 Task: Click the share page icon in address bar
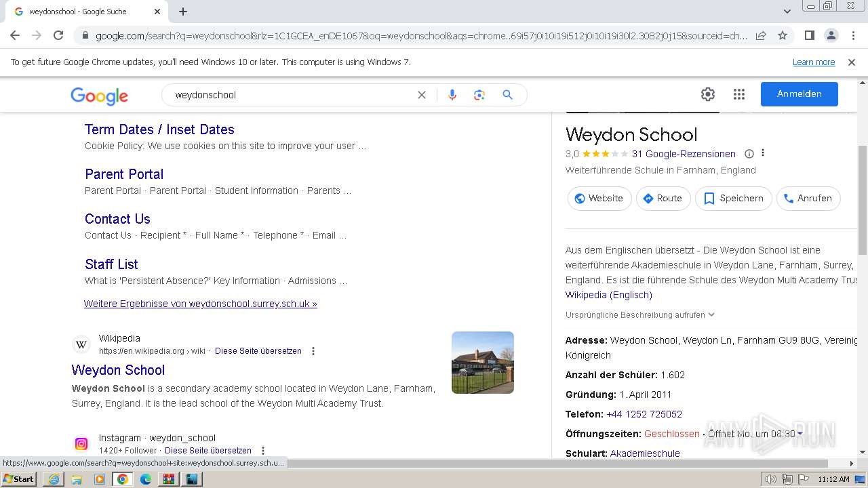point(761,35)
